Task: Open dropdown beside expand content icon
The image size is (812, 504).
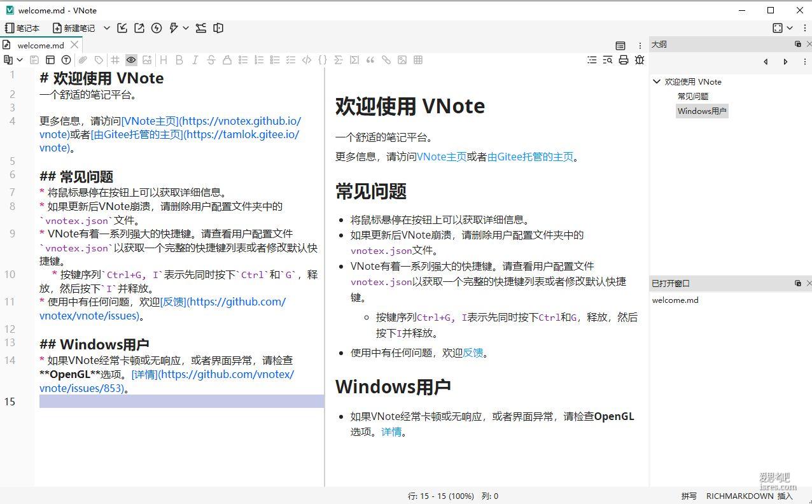Action: pyautogui.click(x=790, y=28)
